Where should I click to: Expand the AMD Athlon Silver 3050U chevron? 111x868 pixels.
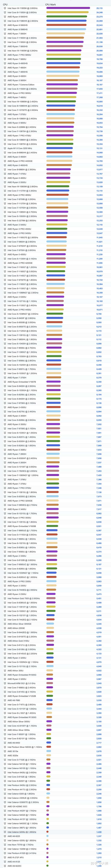pyautogui.click(x=5, y=721)
